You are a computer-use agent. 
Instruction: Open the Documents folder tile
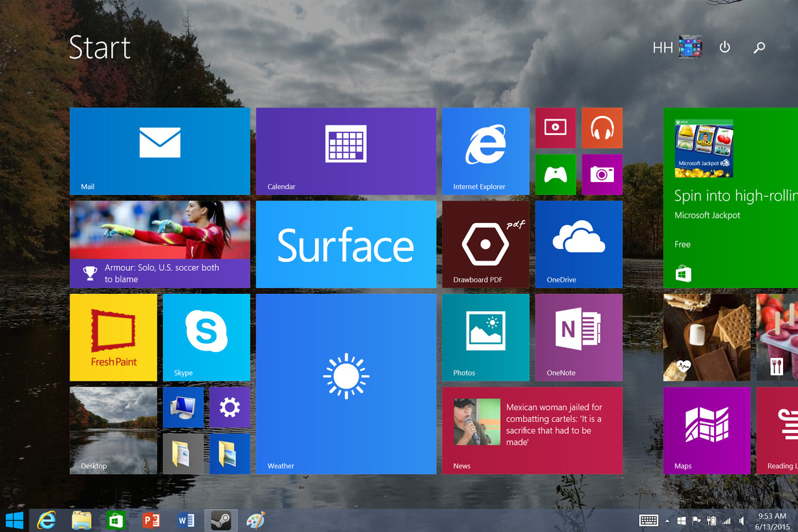pyautogui.click(x=183, y=454)
